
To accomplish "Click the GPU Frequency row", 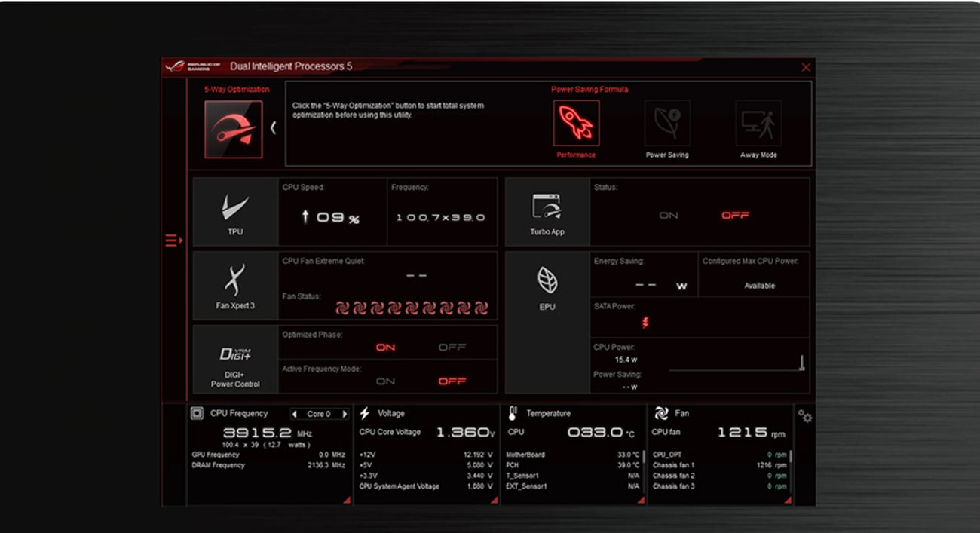I will click(x=268, y=455).
